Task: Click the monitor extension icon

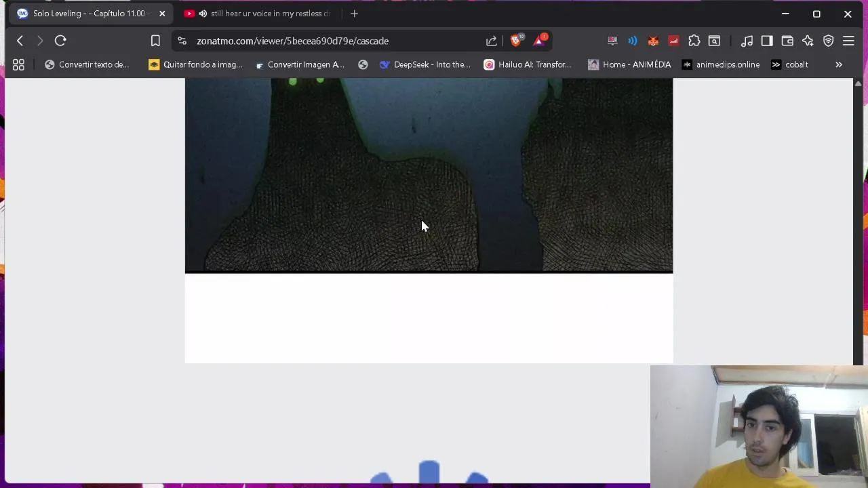Action: pos(612,41)
